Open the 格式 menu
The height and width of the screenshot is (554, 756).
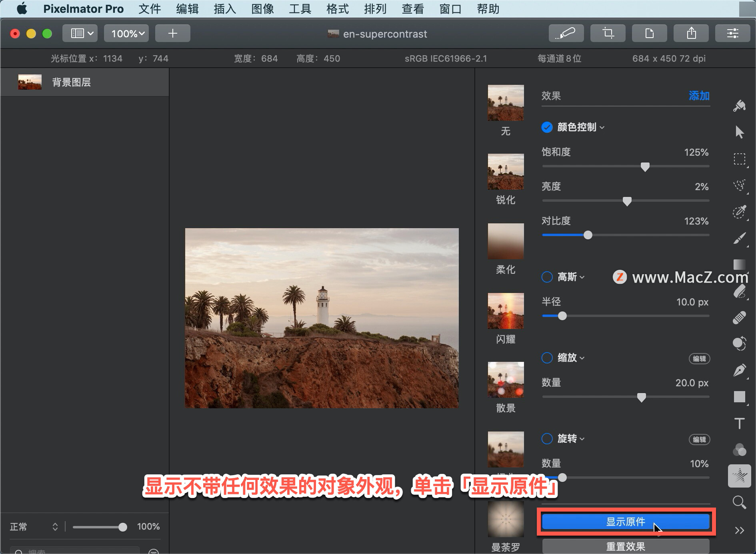[x=338, y=9]
